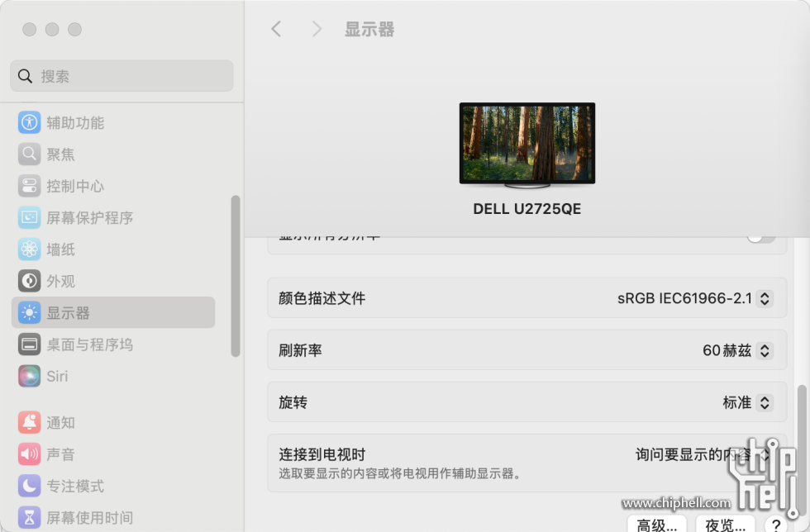Open the 墙纸 wallpaper icon
The width and height of the screenshot is (810, 532).
(x=30, y=249)
